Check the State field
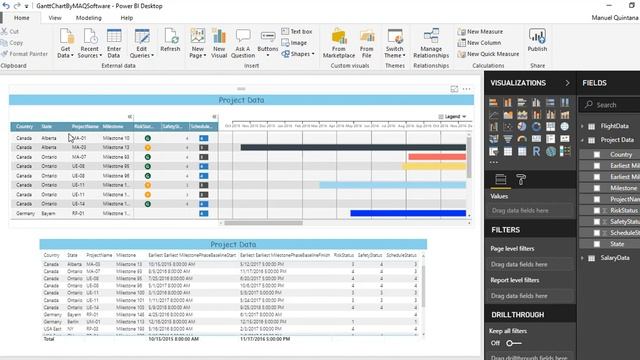 tap(597, 244)
